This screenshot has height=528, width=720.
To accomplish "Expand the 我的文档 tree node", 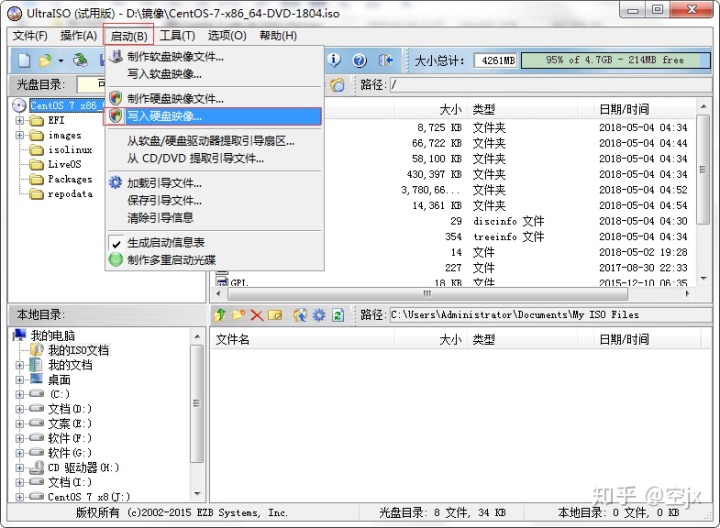I will [x=20, y=365].
